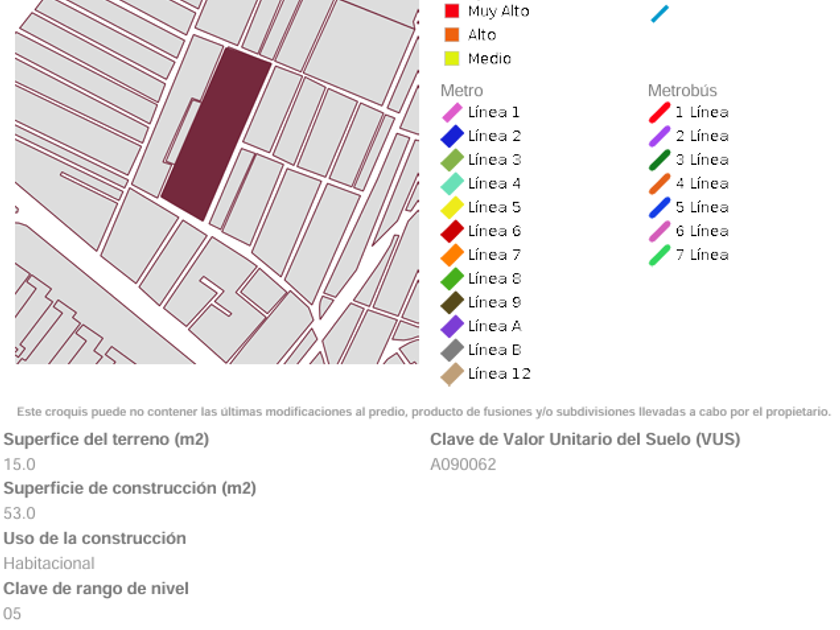
Task: Click Metrobús 7 Línea green stroke icon
Action: [x=659, y=255]
